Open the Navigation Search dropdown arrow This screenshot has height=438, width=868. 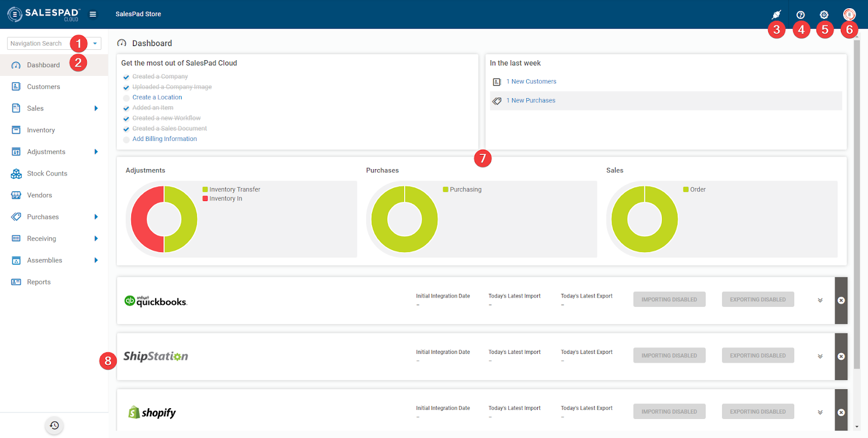[95, 43]
